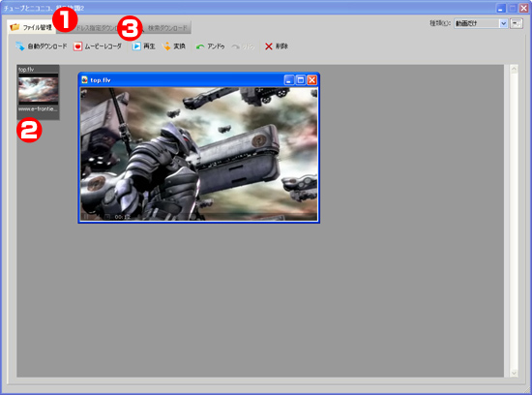Click the view options button beside the 種別 dropdown
532x395 pixels.
pyautogui.click(x=517, y=23)
